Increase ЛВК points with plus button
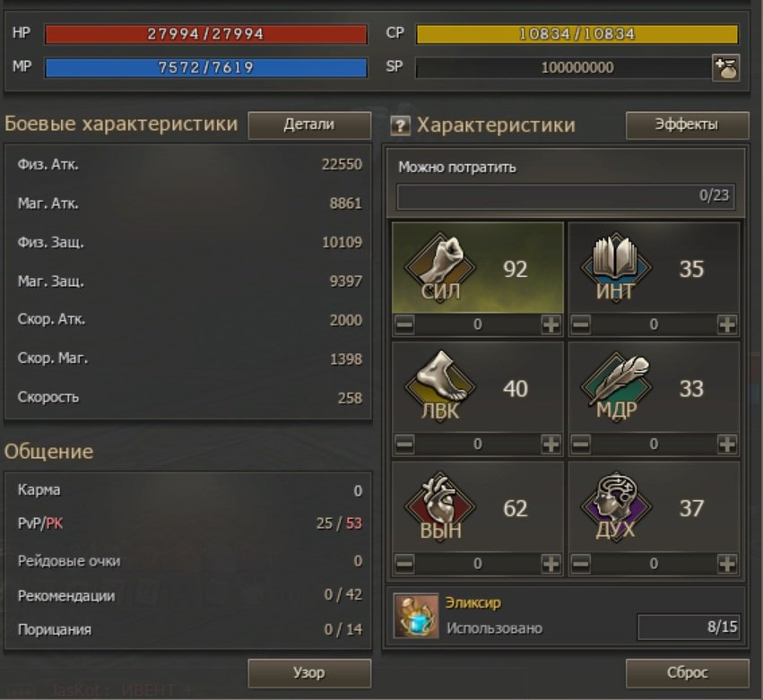763x700 pixels. point(551,445)
